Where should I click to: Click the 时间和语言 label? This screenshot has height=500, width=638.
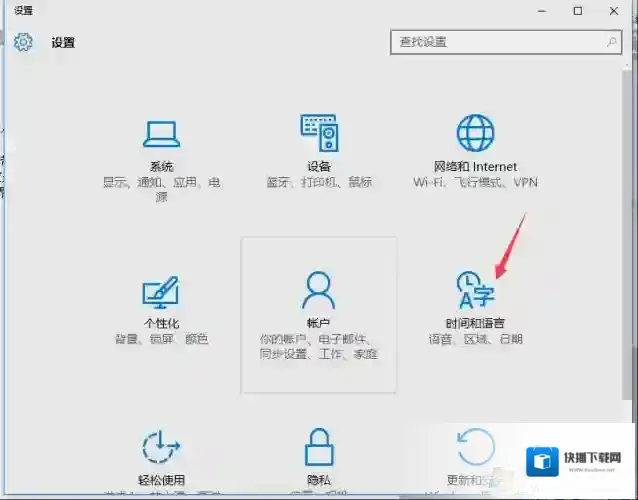point(475,324)
